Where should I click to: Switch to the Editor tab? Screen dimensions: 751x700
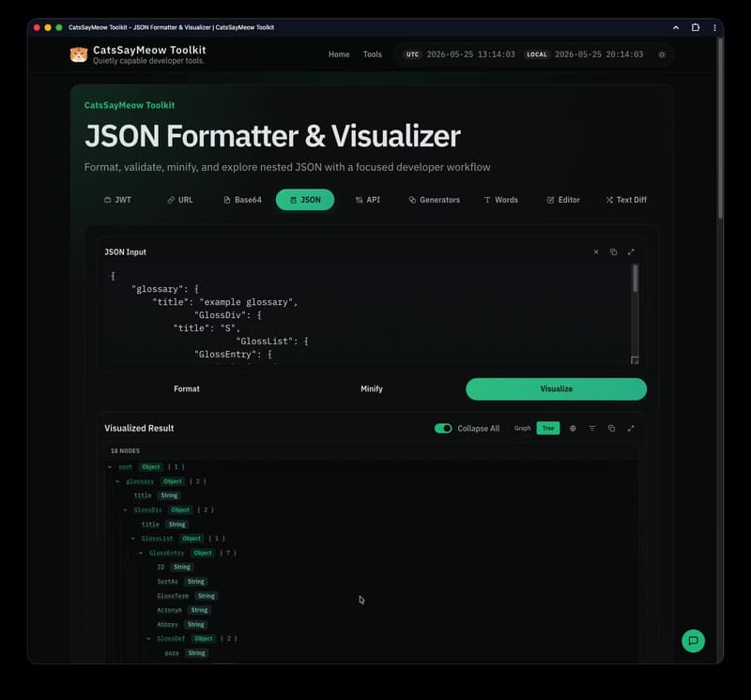click(564, 200)
